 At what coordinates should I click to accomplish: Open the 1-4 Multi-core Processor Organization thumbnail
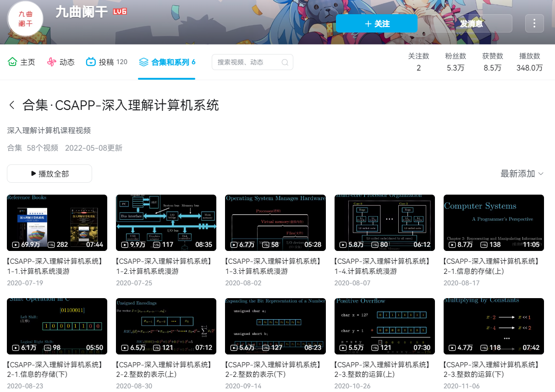pos(385,223)
